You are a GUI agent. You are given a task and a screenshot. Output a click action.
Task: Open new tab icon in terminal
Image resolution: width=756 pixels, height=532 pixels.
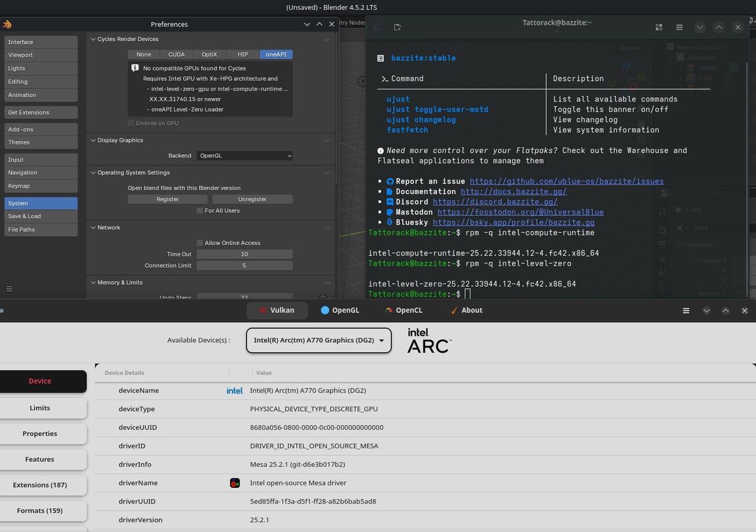point(397,27)
